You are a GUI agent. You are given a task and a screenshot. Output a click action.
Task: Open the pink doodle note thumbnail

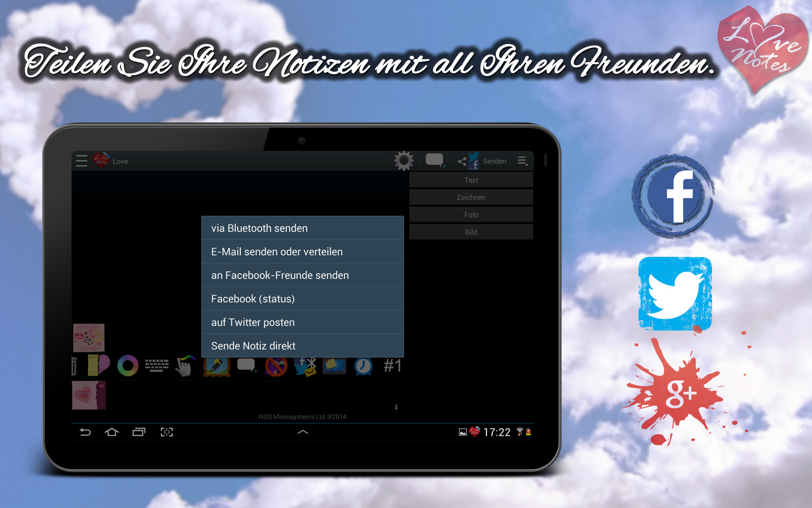coord(89,338)
